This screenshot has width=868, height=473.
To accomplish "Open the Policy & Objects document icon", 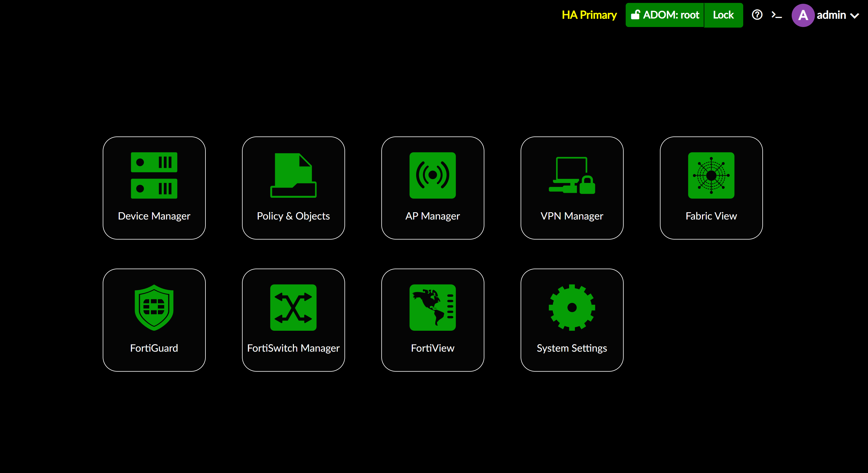I will click(x=293, y=175).
